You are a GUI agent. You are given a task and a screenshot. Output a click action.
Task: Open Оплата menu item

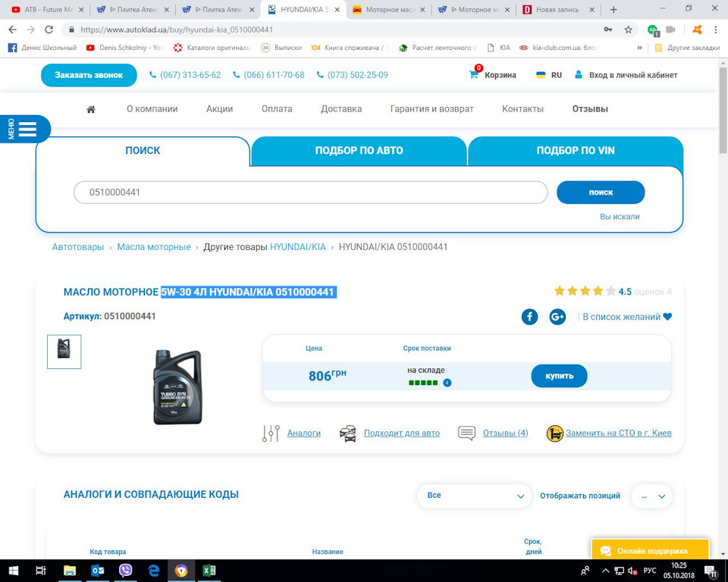point(277,109)
